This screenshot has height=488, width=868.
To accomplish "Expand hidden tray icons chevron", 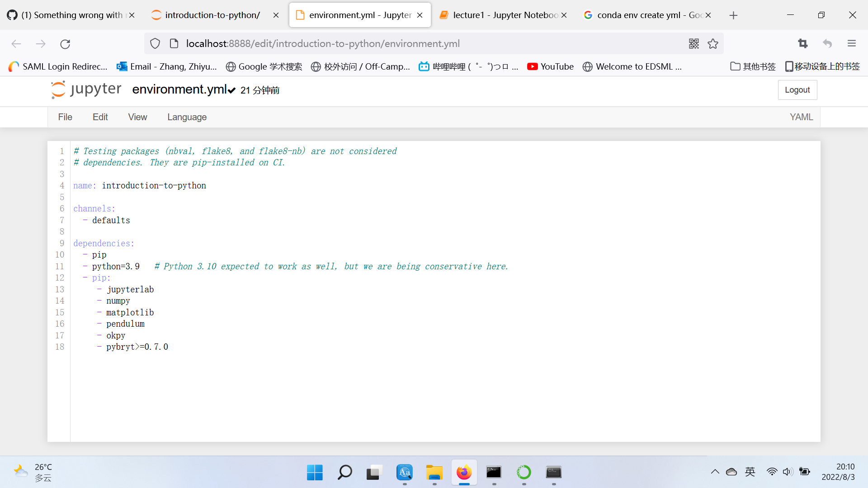I will [715, 471].
